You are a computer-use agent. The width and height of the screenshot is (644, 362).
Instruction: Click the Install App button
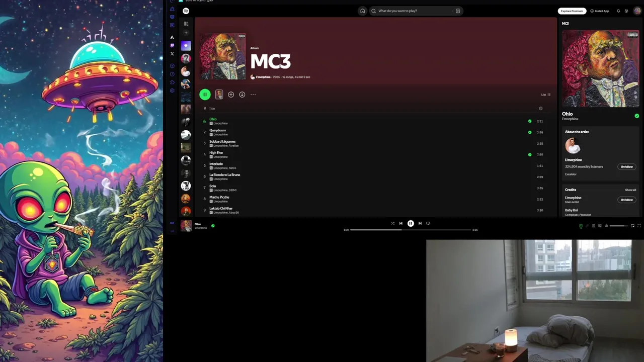pos(600,11)
